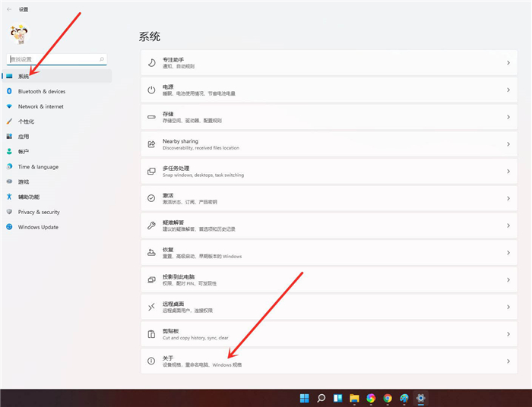Screen dimensions: 532x407
Task: Click the Bluetooth & devices sidebar icon
Action: [x=10, y=91]
